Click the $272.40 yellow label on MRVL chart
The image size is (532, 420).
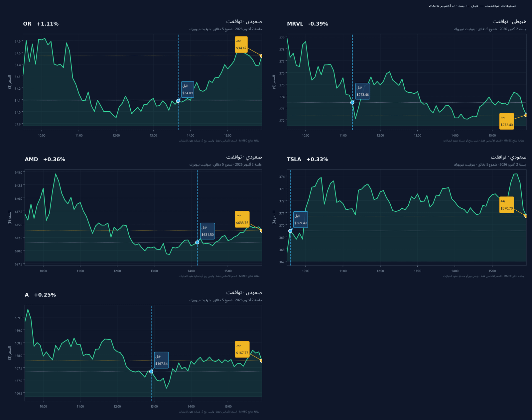tap(507, 121)
